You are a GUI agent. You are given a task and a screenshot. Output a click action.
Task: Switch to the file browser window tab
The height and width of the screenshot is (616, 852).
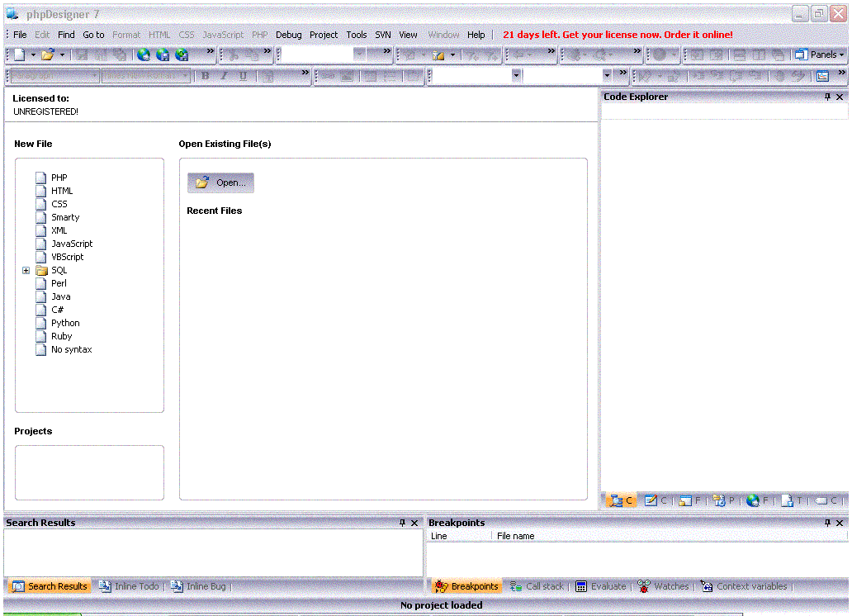689,500
